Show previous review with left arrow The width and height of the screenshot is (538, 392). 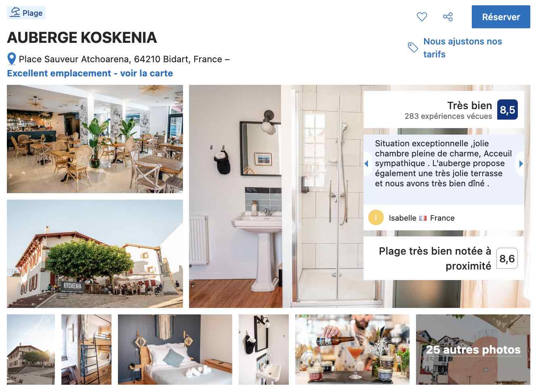click(x=366, y=164)
